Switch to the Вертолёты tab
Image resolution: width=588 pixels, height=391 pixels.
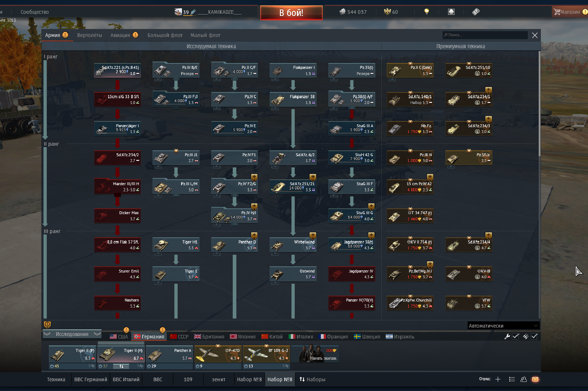[x=90, y=35]
